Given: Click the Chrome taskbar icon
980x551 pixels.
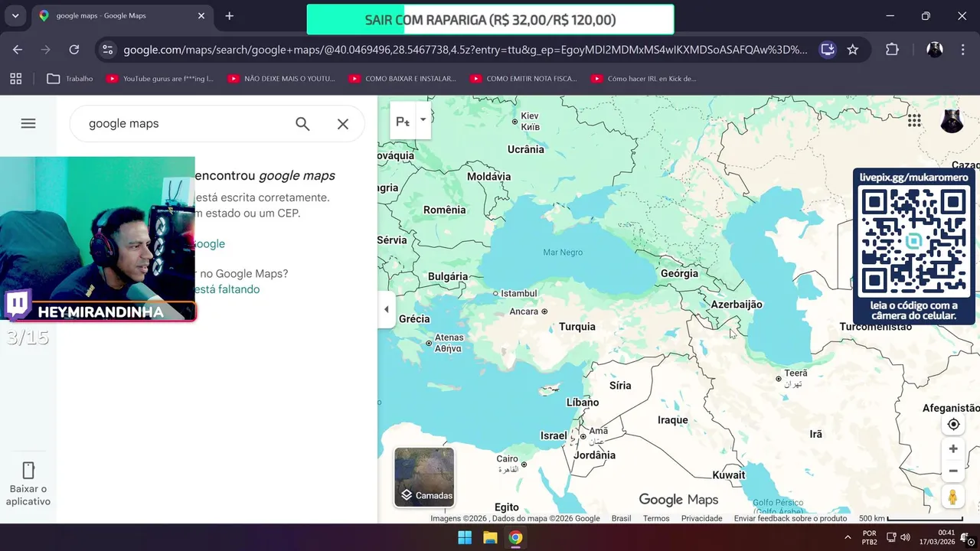Looking at the screenshot, I should [x=515, y=537].
